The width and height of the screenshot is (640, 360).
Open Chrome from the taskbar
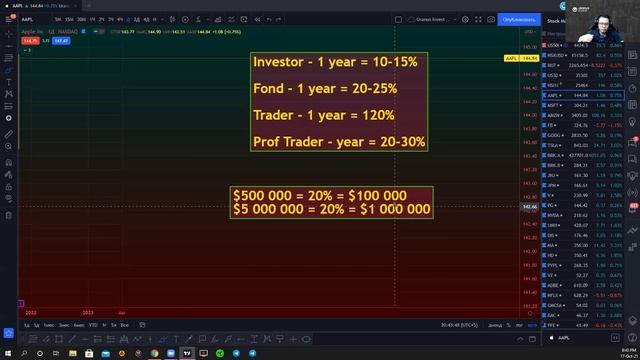(154, 353)
